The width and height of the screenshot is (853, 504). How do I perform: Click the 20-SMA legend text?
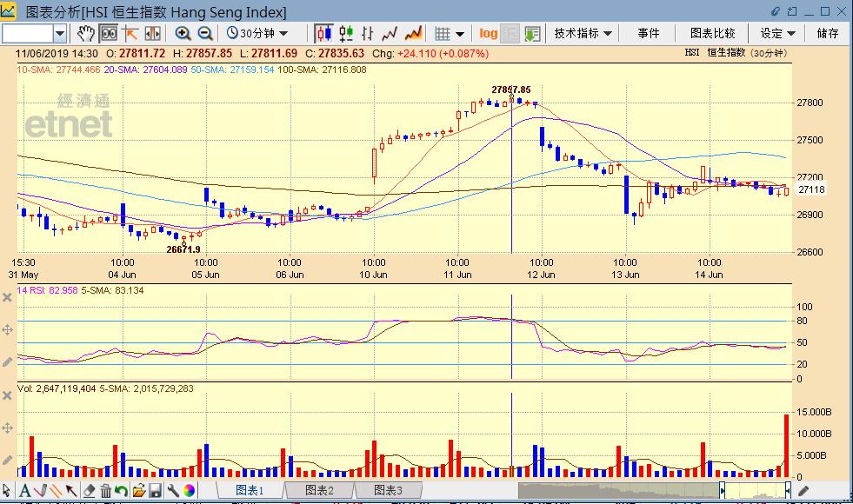click(145, 70)
